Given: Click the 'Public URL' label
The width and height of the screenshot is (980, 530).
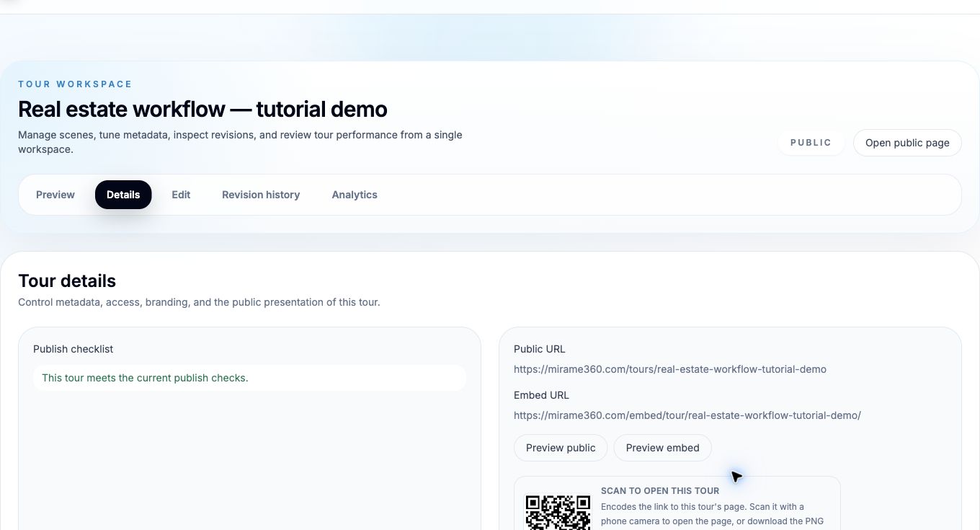Looking at the screenshot, I should pyautogui.click(x=540, y=349).
